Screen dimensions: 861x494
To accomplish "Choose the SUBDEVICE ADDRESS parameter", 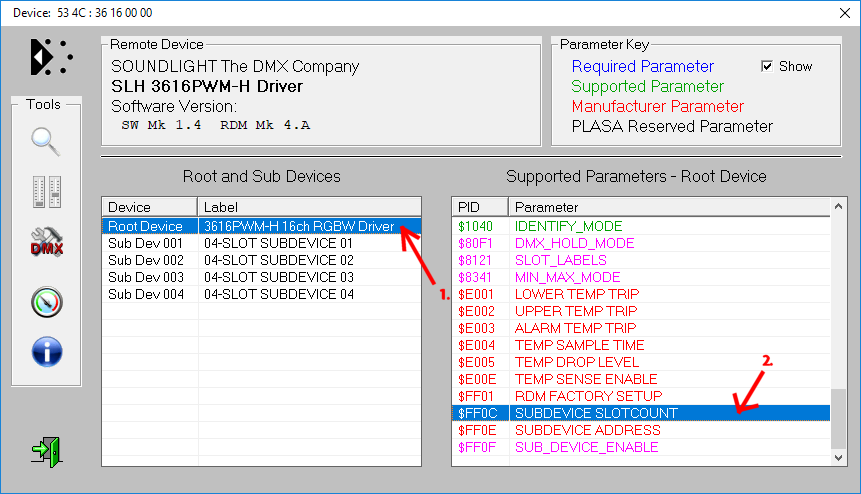I will point(587,430).
